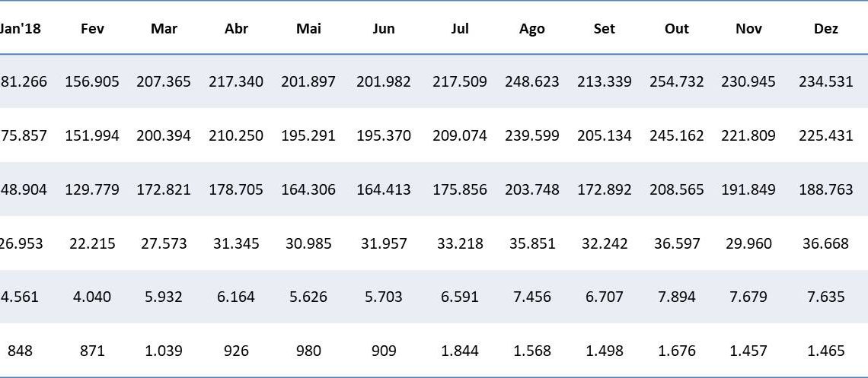Select the Dez column header
This screenshot has height=378, width=868.
[x=826, y=29]
